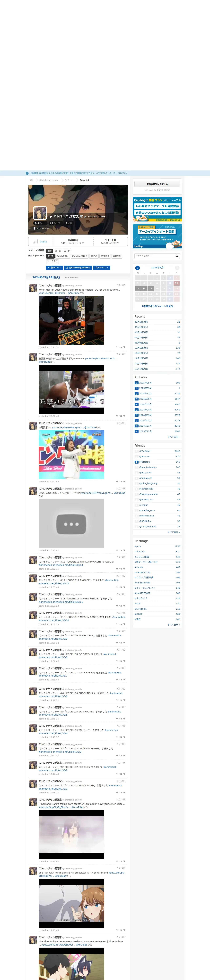The height and width of the screenshot is (980, 210).
Task: Reply to the tweet posted at 20:23:12
Action: 117,347
